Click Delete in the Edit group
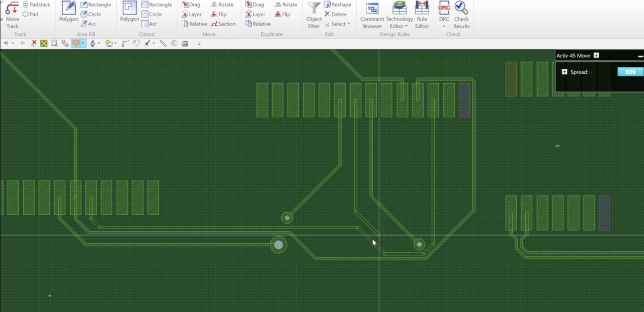 (335, 14)
